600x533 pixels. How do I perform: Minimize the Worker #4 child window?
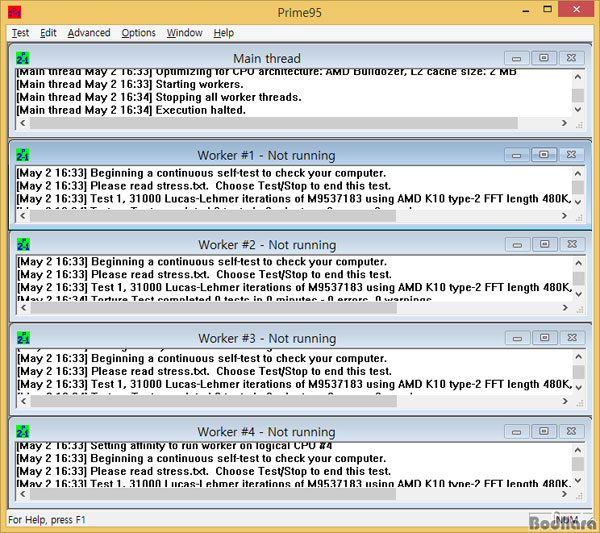tap(517, 432)
